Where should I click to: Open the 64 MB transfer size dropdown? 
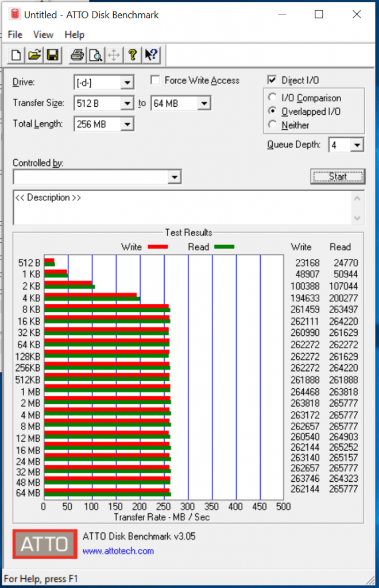click(x=204, y=103)
